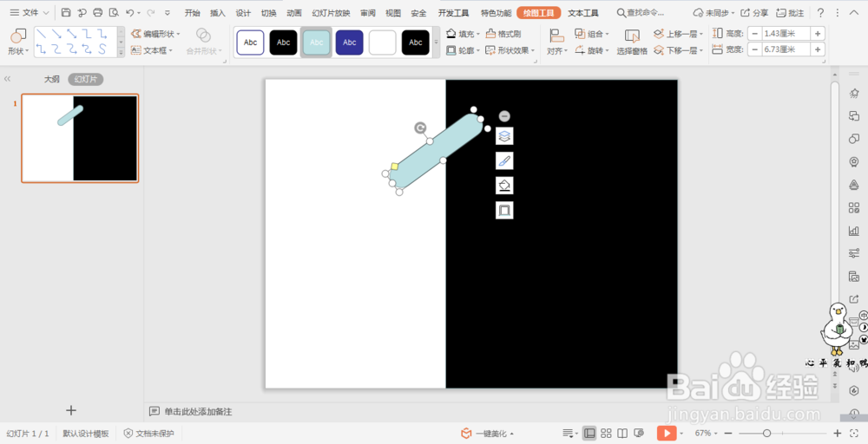Click the floating layer-order icon beside shape

[504, 136]
